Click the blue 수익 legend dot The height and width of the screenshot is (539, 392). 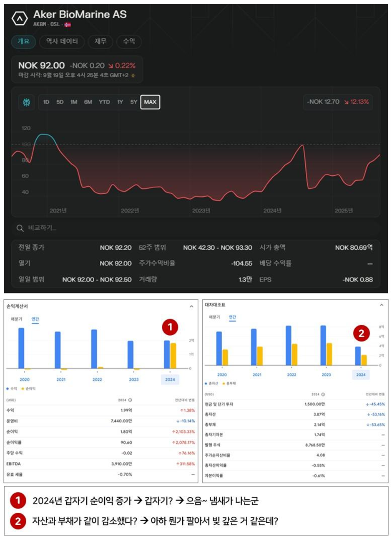[x=8, y=389]
